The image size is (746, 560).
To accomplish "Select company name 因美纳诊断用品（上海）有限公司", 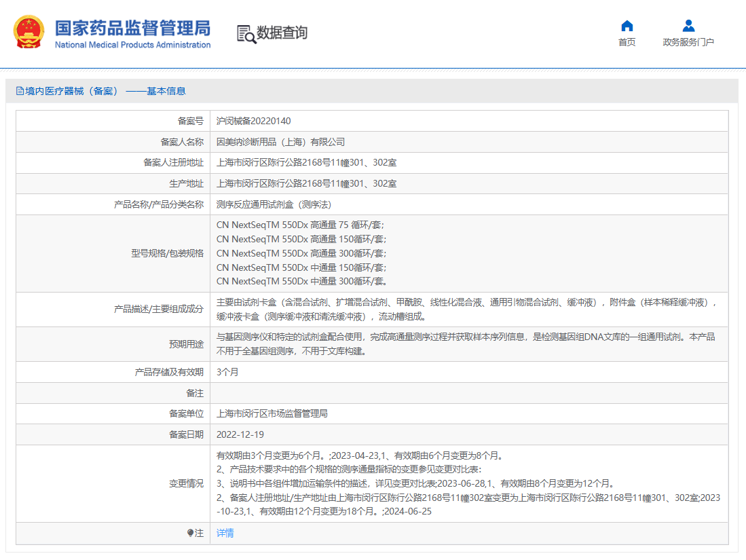I will click(x=281, y=142).
